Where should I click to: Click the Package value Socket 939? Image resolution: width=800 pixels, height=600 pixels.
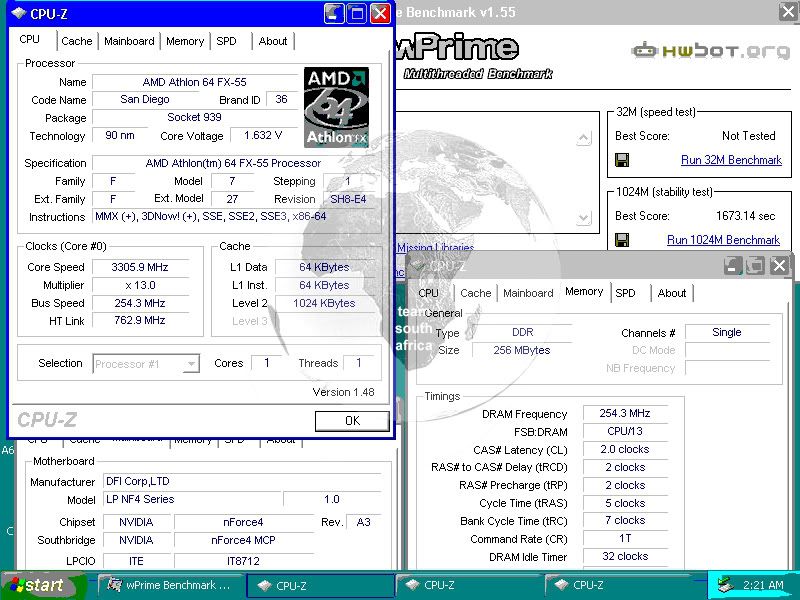[x=194, y=117]
